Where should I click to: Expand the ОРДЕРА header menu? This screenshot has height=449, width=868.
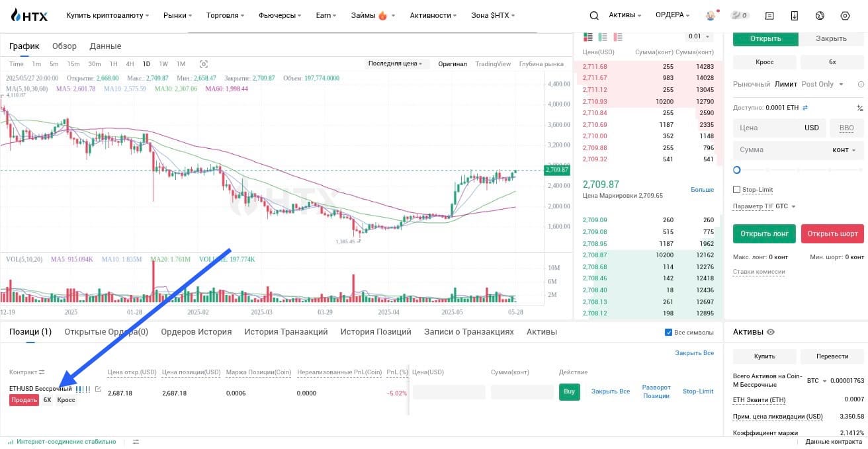click(673, 15)
